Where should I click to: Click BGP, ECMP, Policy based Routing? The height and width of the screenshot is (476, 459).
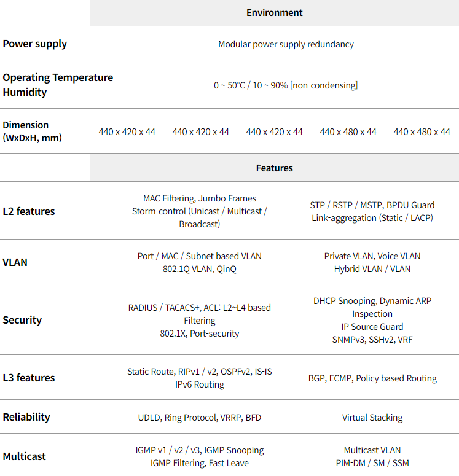pos(372,378)
